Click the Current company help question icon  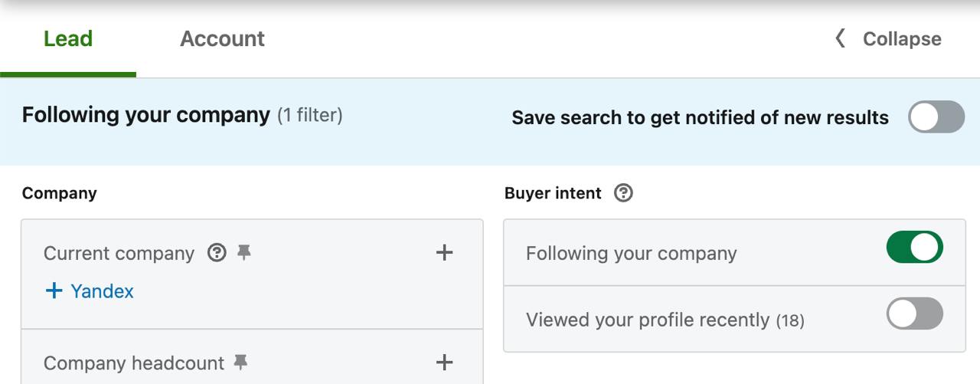point(217,253)
